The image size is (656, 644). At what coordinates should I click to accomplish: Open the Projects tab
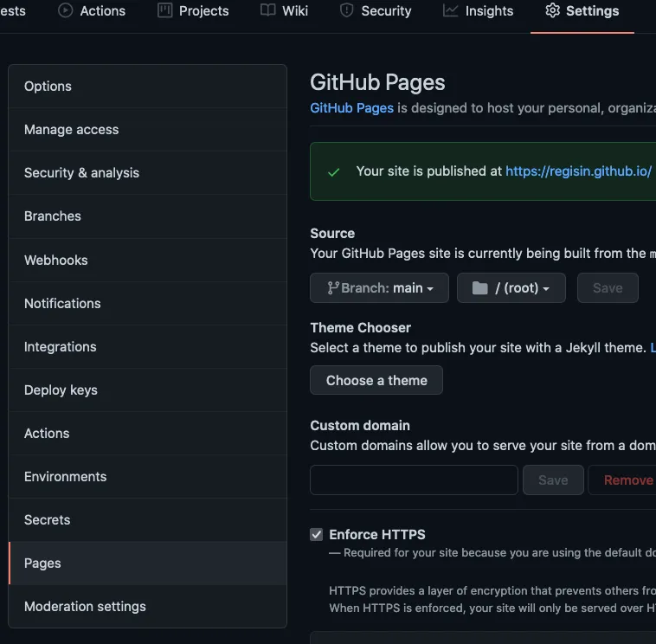[193, 11]
